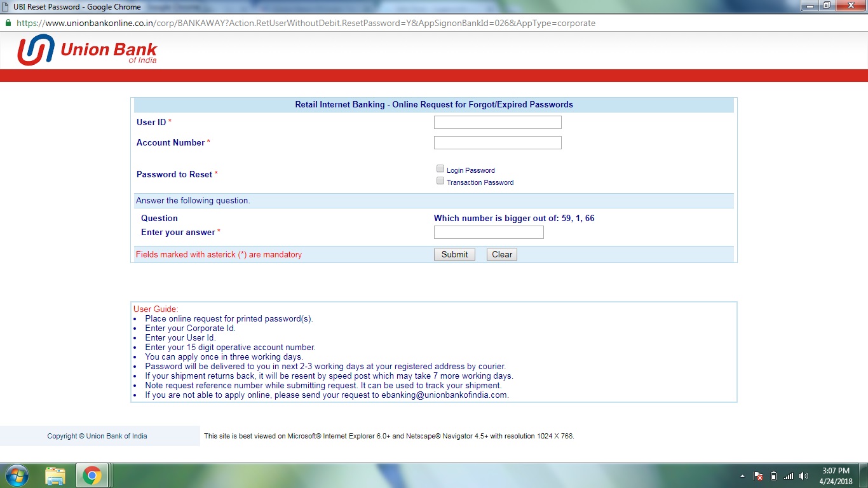The width and height of the screenshot is (868, 488).
Task: Click the Transaction Password label text
Action: coord(480,182)
